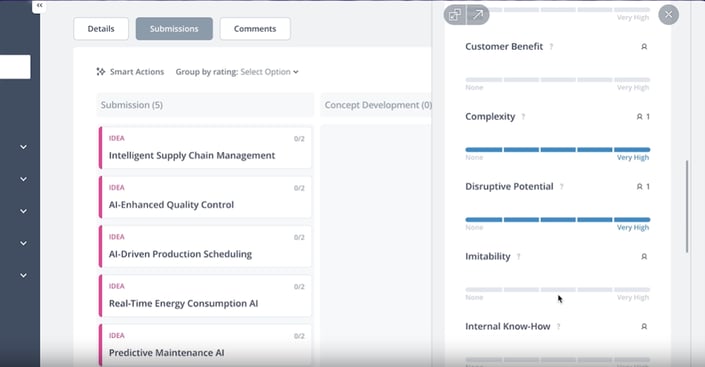The height and width of the screenshot is (367, 705).
Task: Click the 0/2 counter on AI-Driven Production Scheduling
Action: 299,237
